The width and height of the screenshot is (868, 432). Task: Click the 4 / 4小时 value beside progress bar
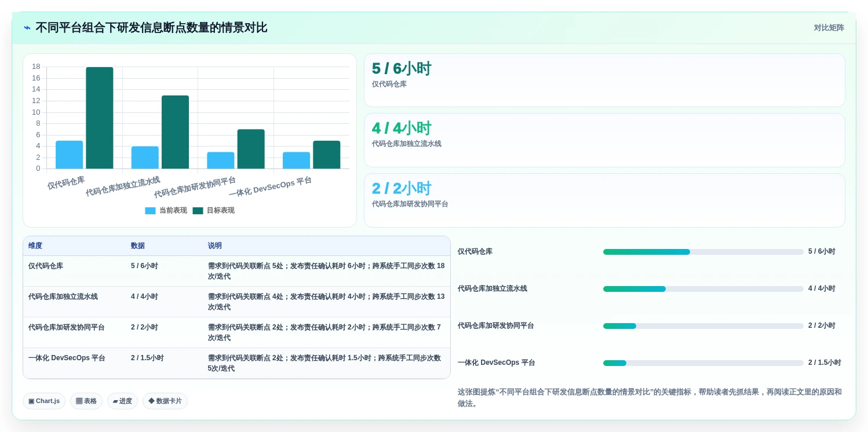pos(822,289)
